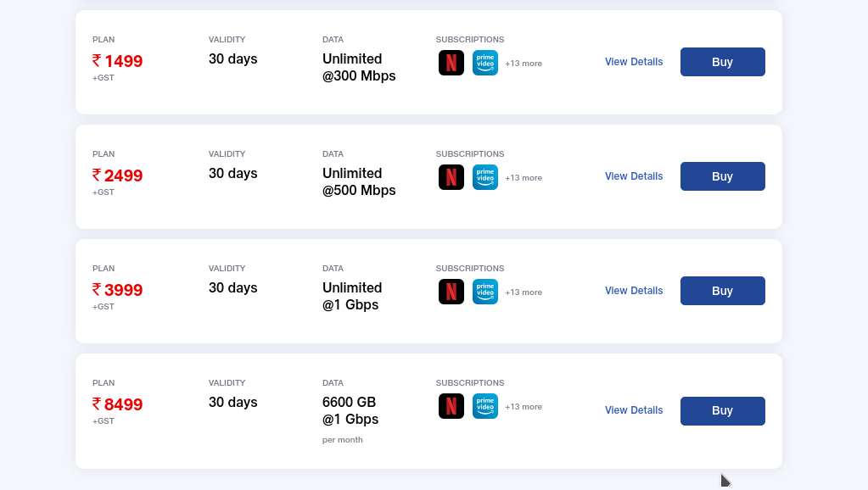
Task: Click the Prime Video icon on the ₹1499 plan
Action: [485, 63]
